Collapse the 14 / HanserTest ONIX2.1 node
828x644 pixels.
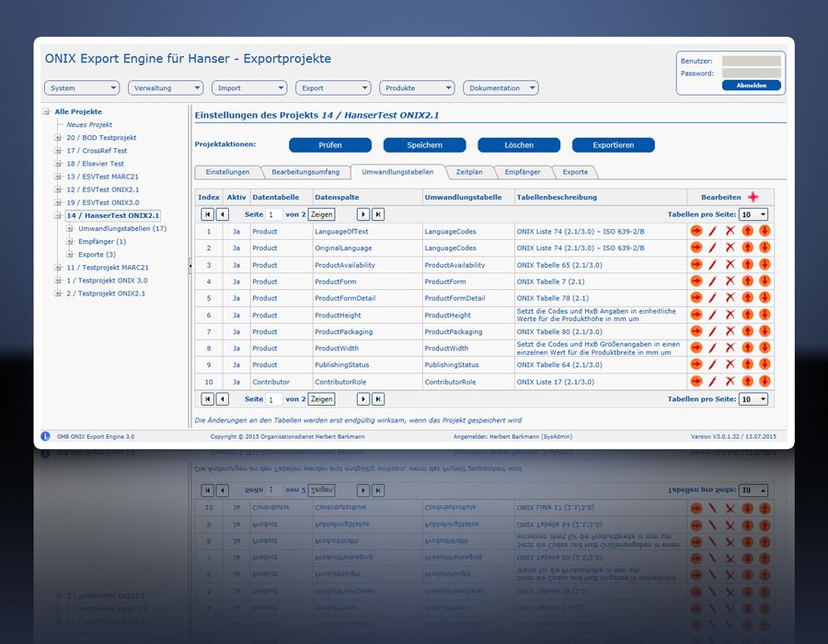tap(58, 215)
